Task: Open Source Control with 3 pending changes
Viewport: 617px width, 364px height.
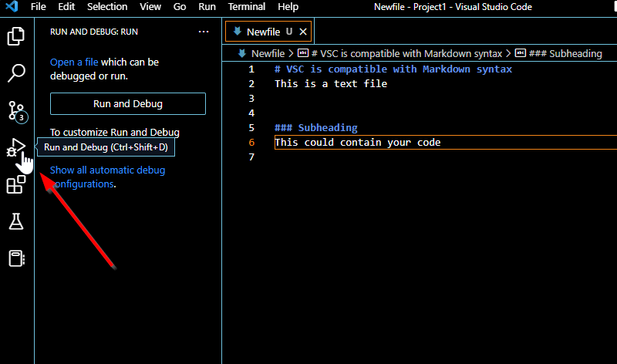Action: 17,111
